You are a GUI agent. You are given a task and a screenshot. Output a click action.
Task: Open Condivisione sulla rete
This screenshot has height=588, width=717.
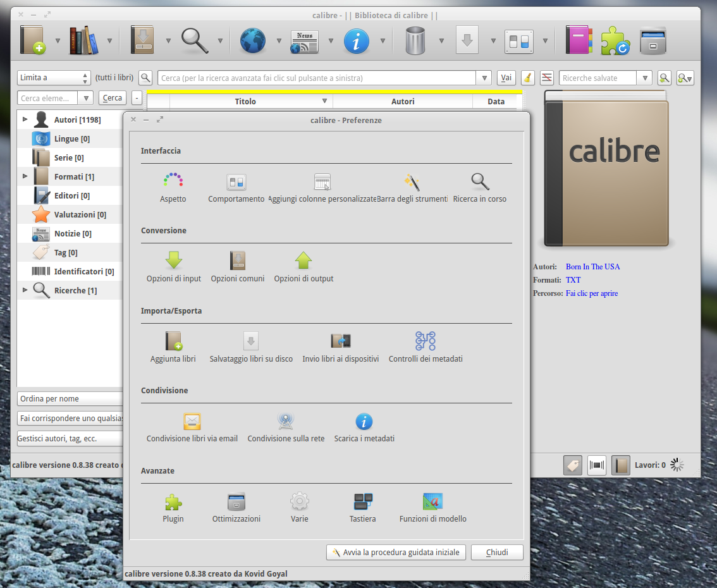(x=286, y=427)
